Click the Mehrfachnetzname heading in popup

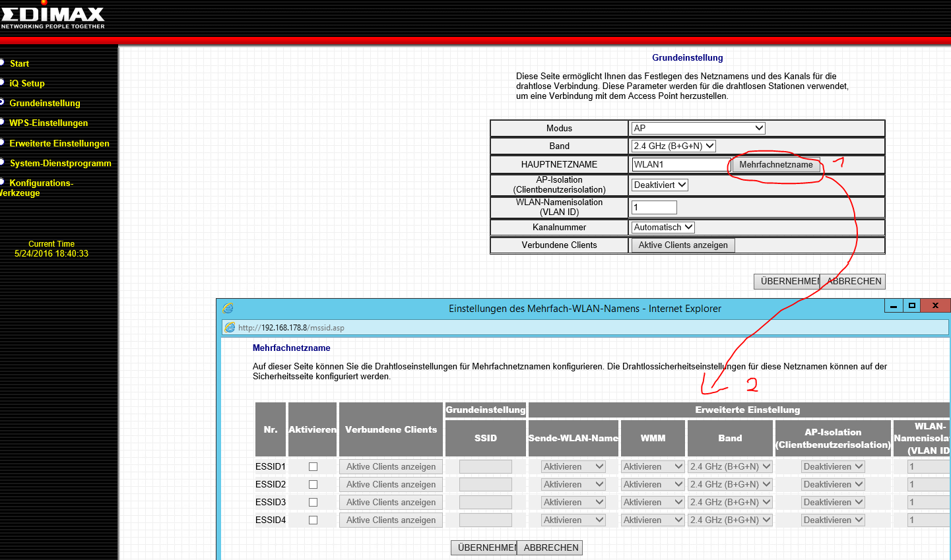click(292, 348)
